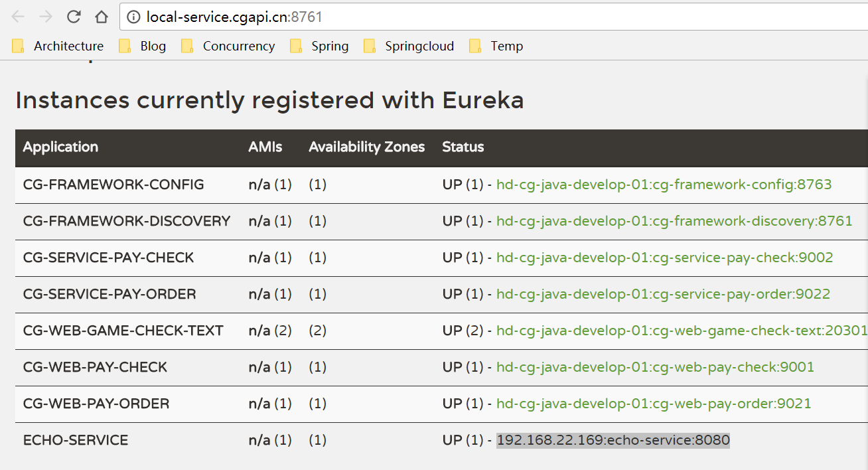Open the Concurrency bookmarks folder
This screenshot has width=868, height=470.
point(238,46)
